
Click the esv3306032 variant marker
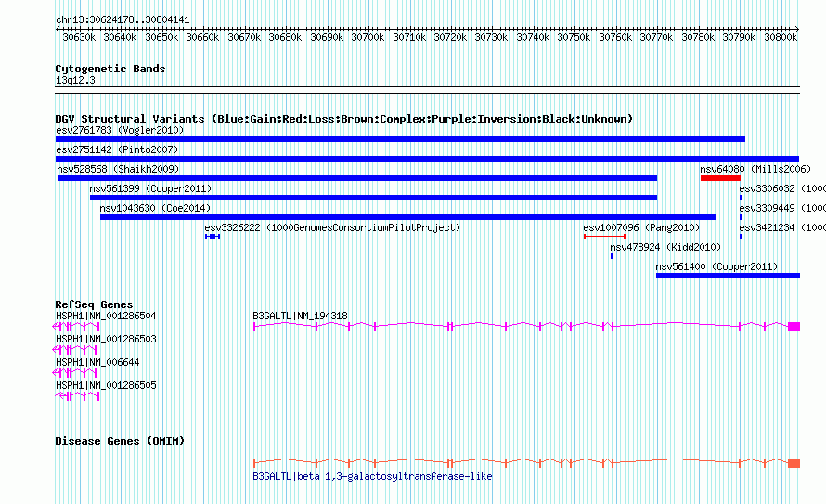(741, 198)
